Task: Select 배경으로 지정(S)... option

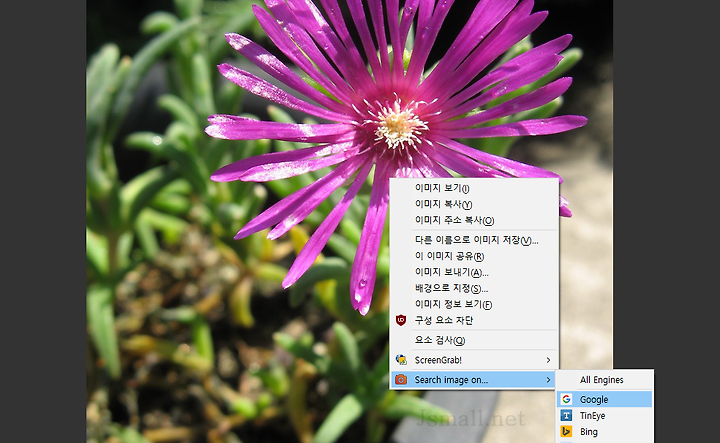Action: [x=474, y=288]
